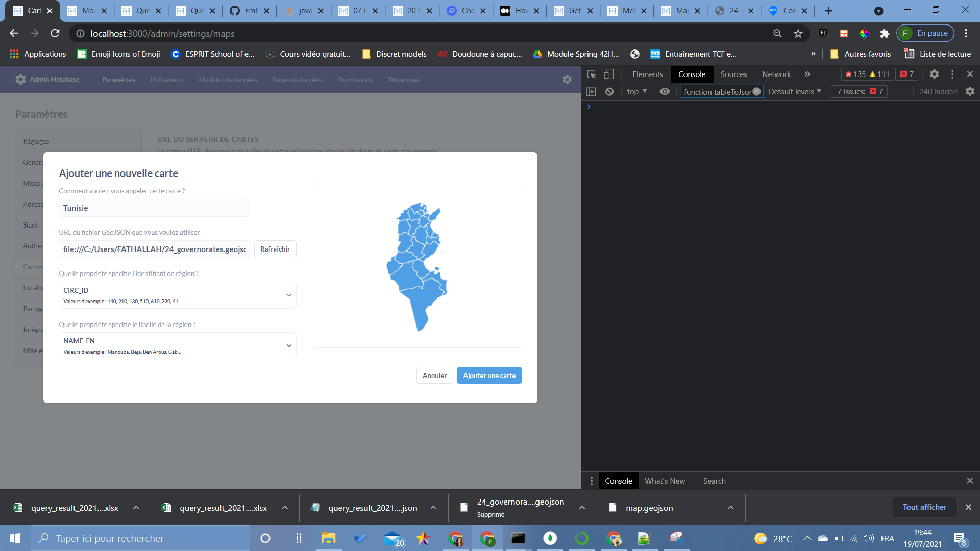Switch to the Sources tab
980x551 pixels.
coord(733,74)
